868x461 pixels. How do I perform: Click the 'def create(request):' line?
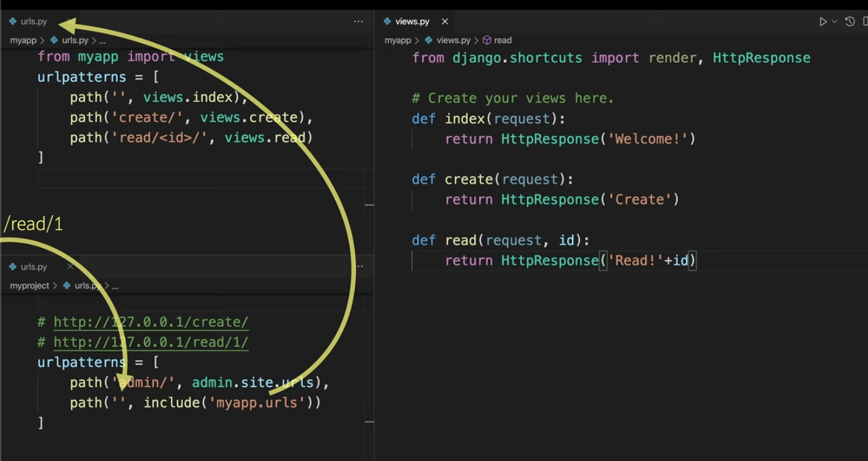493,179
